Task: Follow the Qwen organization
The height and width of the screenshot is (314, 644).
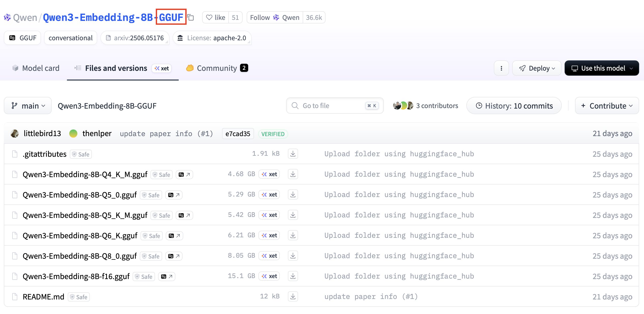Action: pos(275,17)
